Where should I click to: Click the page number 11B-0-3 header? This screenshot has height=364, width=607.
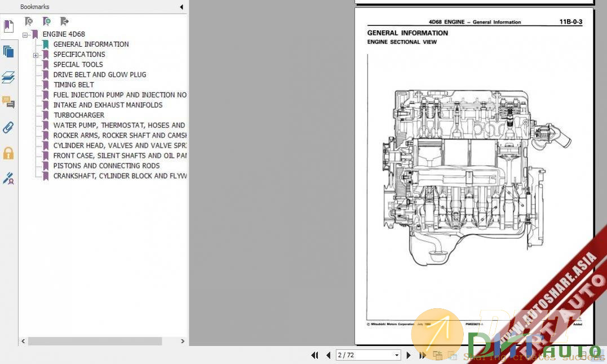click(570, 22)
